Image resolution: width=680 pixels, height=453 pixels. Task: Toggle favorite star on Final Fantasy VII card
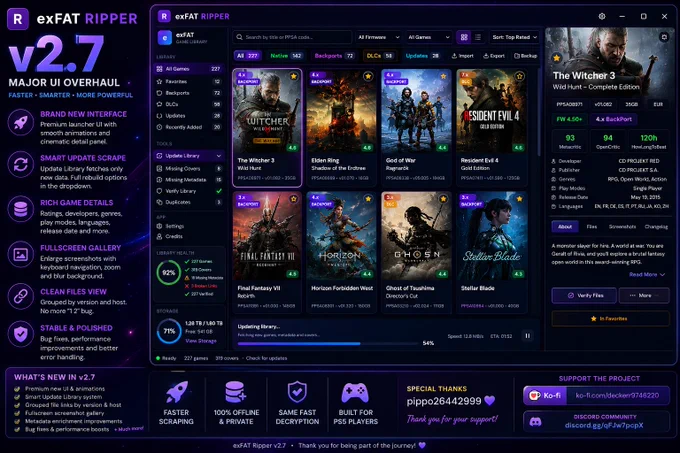[x=294, y=199]
